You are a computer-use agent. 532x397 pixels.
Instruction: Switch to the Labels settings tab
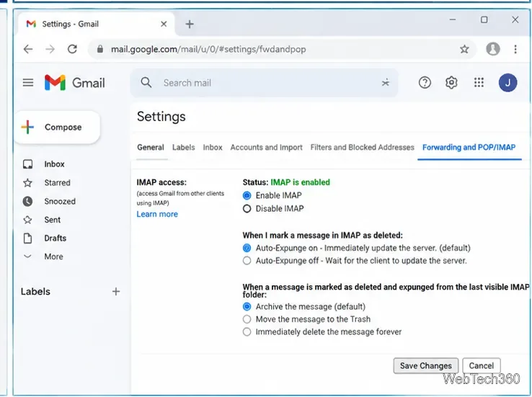point(184,148)
